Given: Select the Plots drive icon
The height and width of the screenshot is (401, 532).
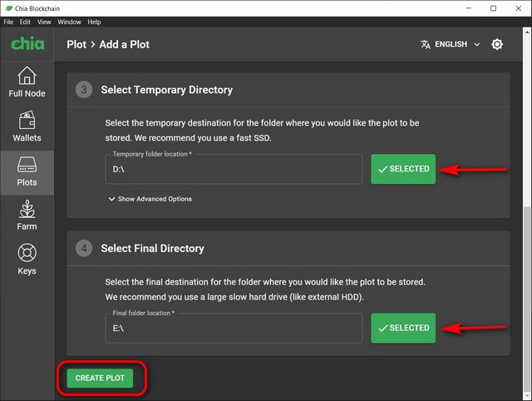Looking at the screenshot, I should [27, 165].
